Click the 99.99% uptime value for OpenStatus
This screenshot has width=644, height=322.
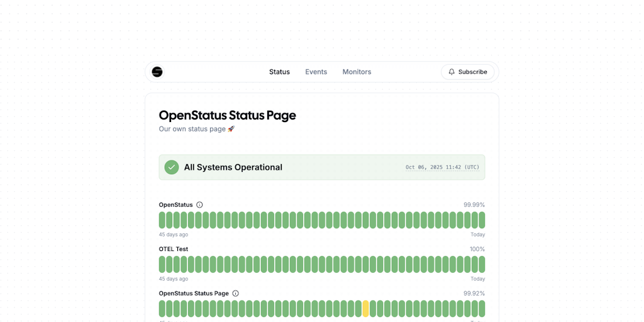(474, 205)
